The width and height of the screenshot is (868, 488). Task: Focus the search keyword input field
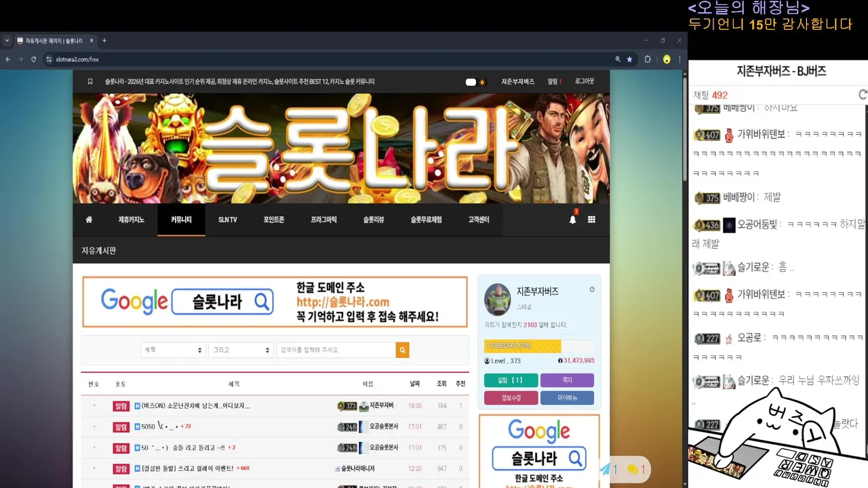point(336,350)
